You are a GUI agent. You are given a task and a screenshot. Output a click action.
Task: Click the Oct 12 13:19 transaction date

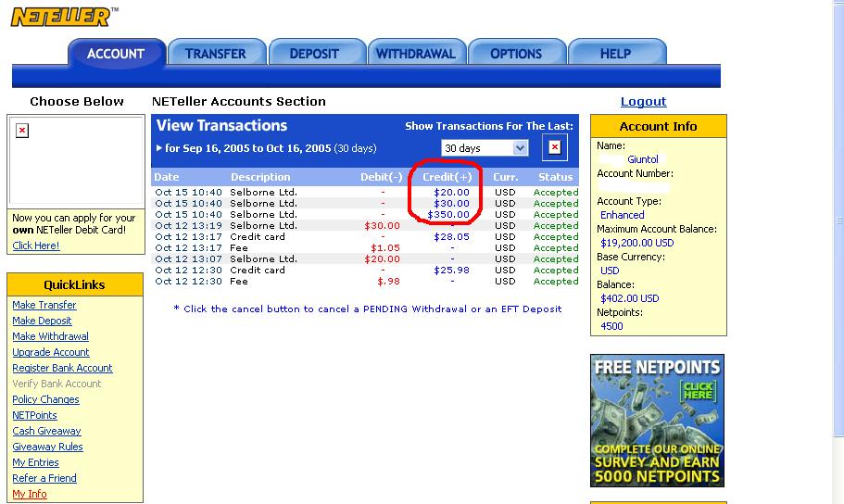188,226
